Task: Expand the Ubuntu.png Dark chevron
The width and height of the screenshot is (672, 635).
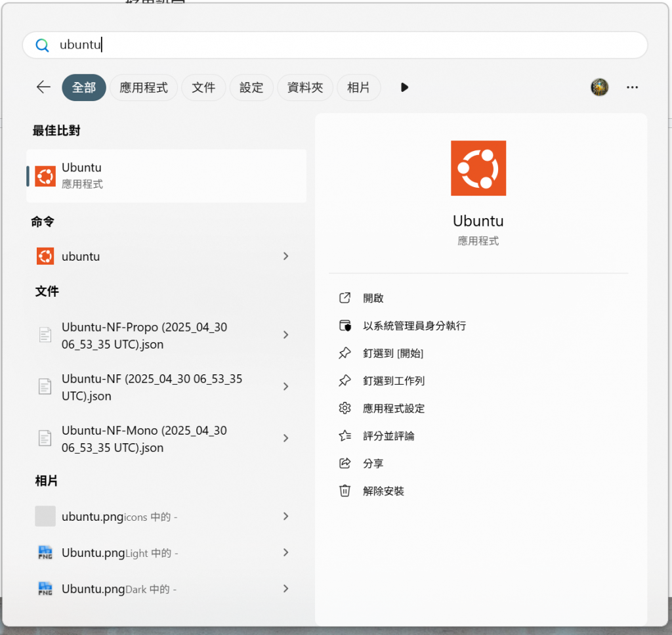Action: 286,588
